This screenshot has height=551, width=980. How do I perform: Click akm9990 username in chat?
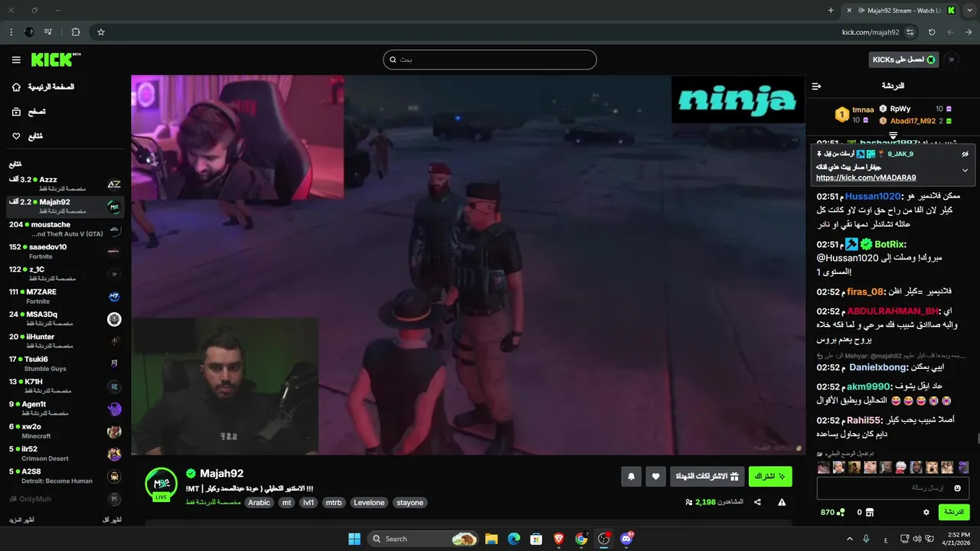tap(869, 386)
